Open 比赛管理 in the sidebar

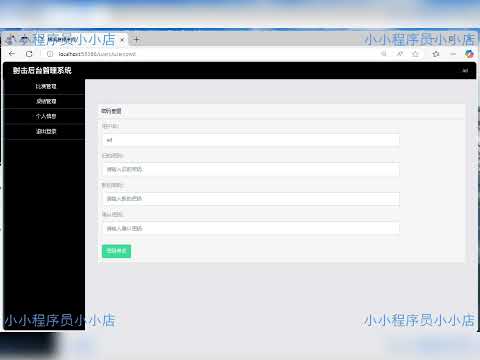46,86
